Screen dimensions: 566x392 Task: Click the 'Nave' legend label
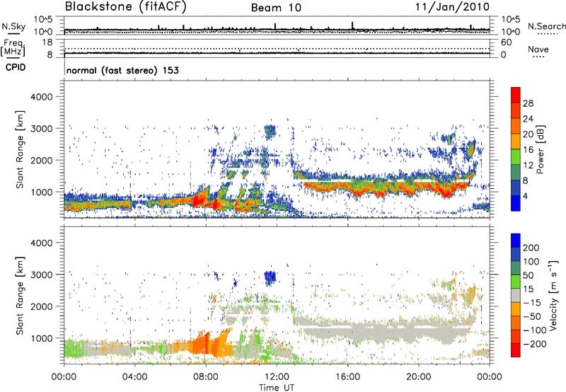[538, 49]
